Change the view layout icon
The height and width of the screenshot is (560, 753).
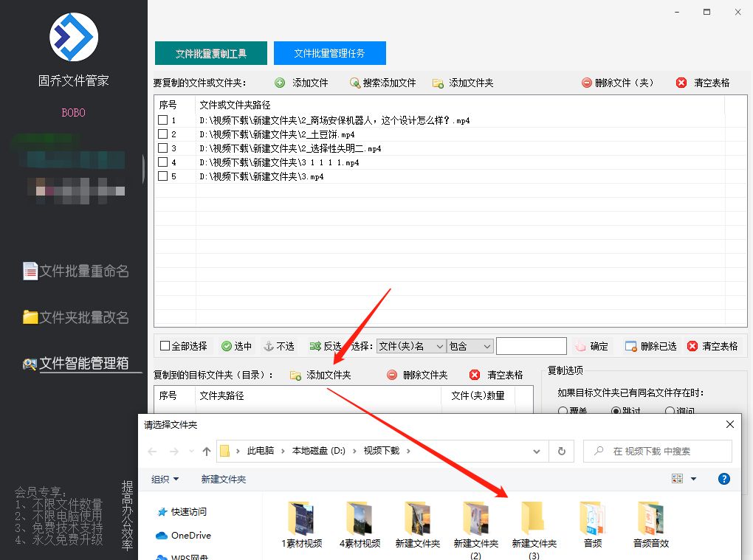[x=677, y=478]
